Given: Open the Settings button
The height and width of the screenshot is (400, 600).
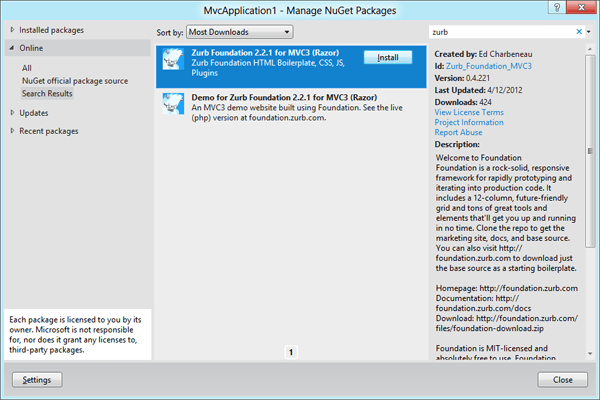Looking at the screenshot, I should click(37, 380).
